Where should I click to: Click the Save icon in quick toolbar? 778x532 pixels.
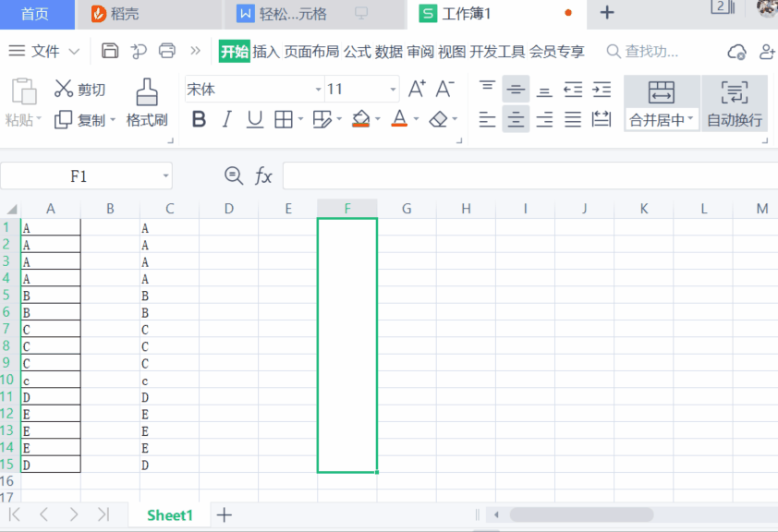[x=110, y=51]
